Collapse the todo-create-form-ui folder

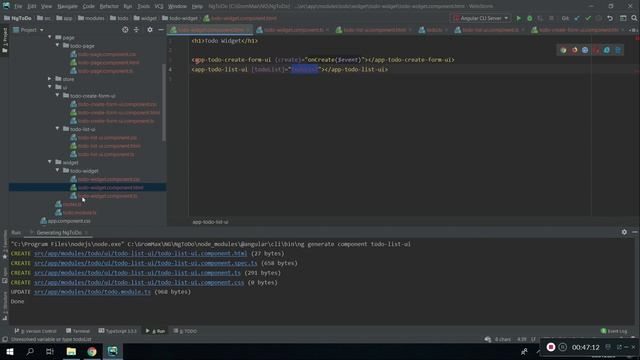tap(58, 96)
